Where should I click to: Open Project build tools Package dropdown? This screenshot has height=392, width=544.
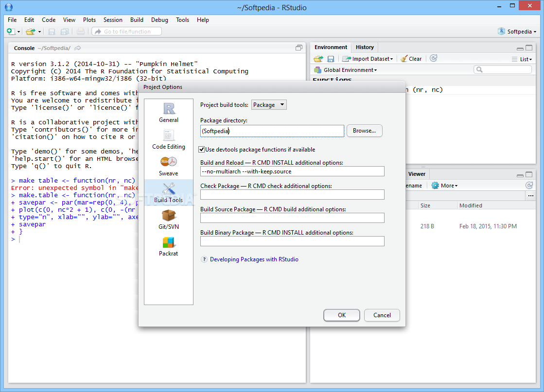[269, 104]
